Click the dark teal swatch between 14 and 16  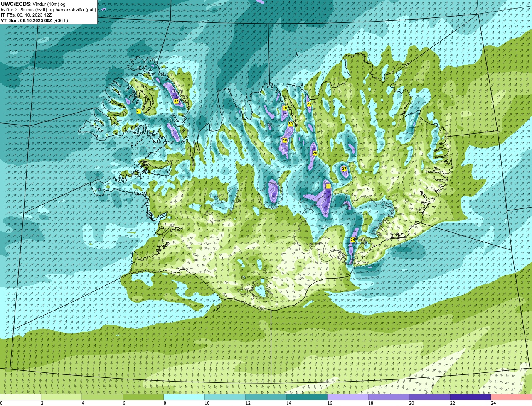(307, 397)
